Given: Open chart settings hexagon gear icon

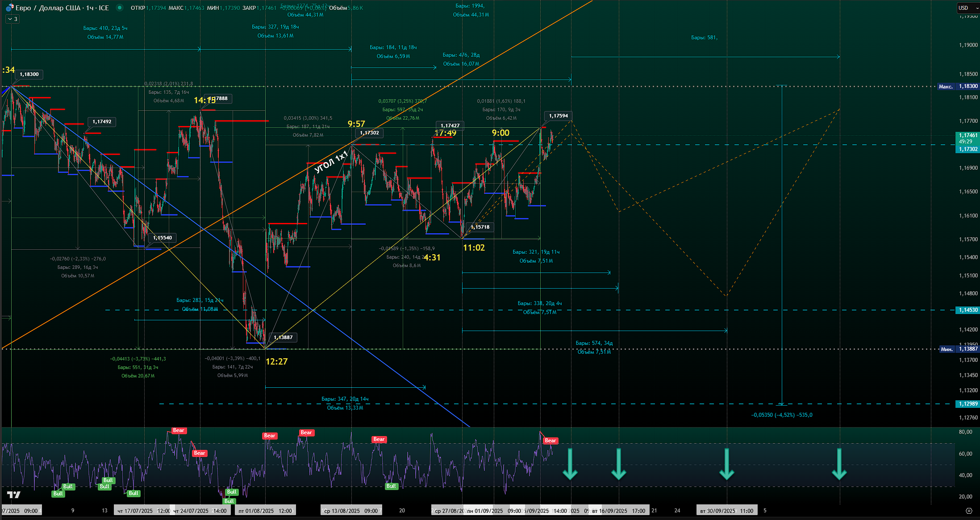Looking at the screenshot, I should (x=968, y=511).
